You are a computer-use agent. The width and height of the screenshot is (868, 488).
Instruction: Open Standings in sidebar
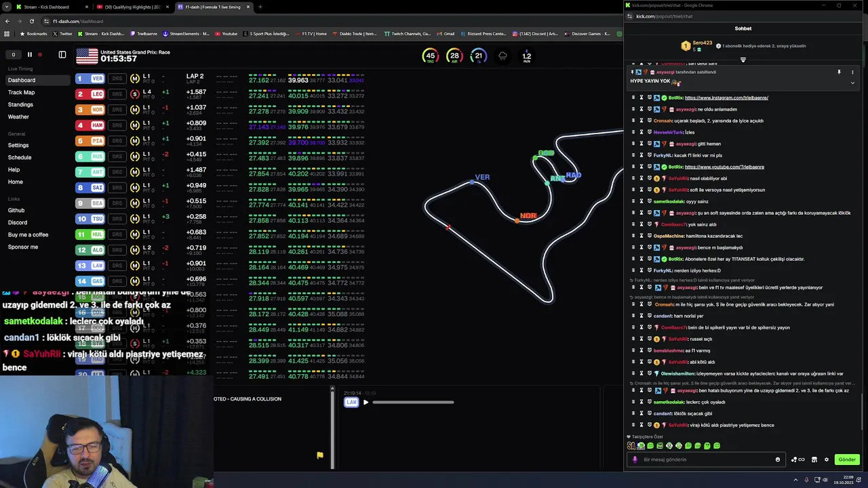(x=20, y=104)
